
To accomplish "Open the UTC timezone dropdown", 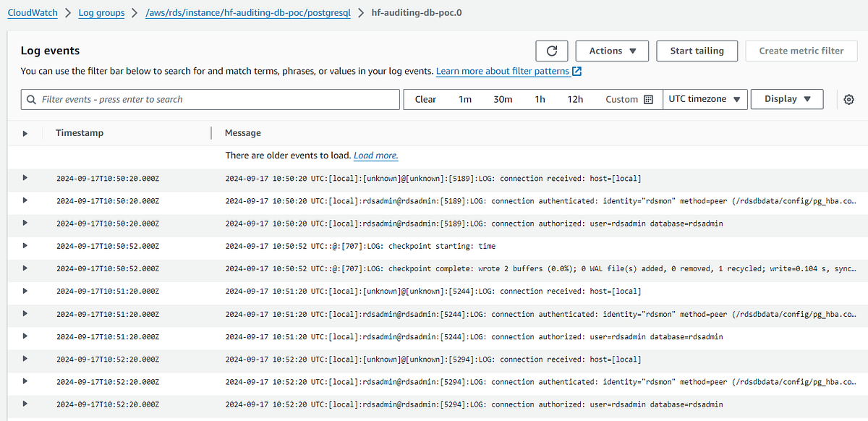I will pos(705,99).
